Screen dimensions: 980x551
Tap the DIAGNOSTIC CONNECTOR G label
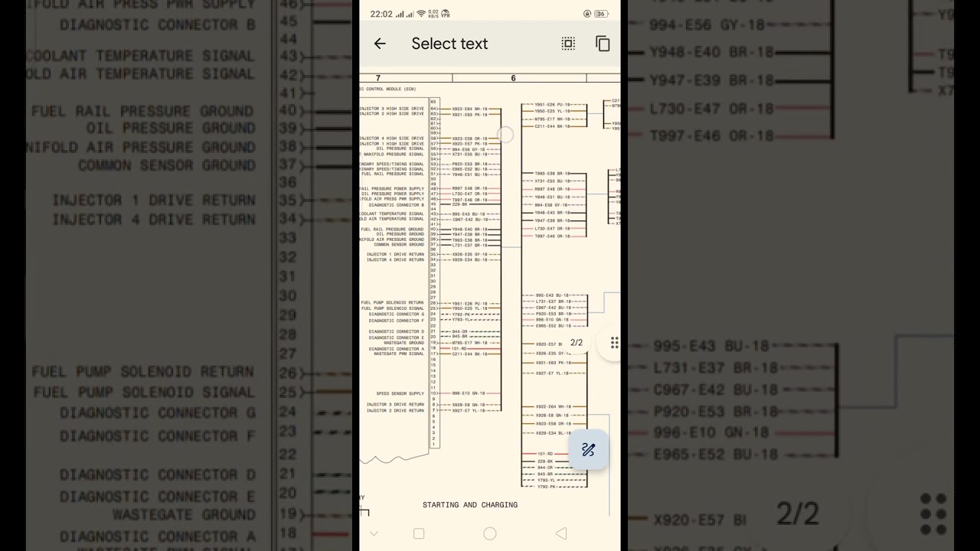click(397, 315)
